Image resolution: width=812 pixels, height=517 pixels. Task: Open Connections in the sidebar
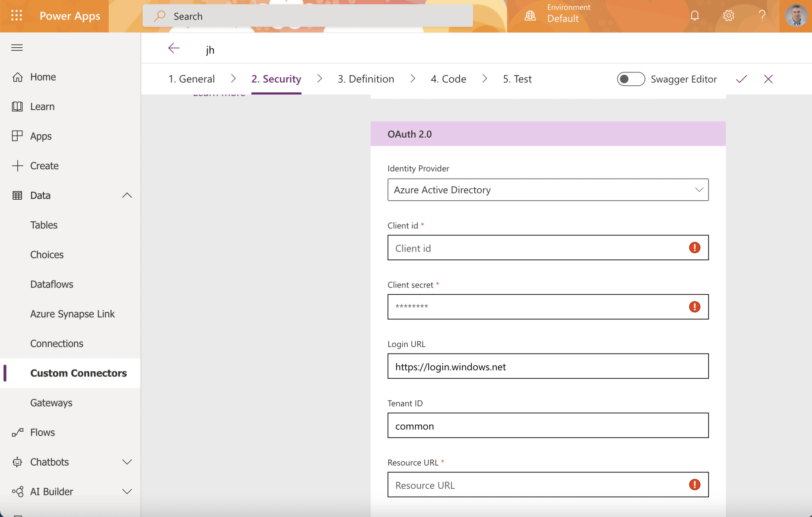coord(57,343)
